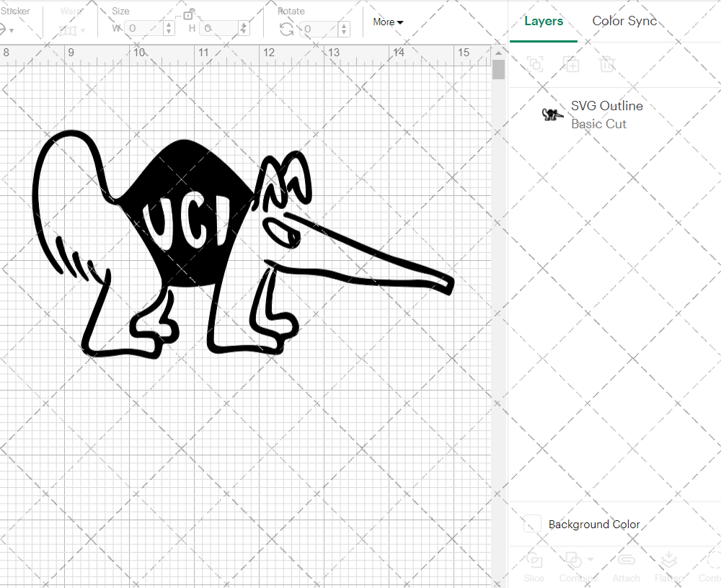Select the SVG Outline Basic Cut layer
The image size is (721, 588).
[606, 114]
